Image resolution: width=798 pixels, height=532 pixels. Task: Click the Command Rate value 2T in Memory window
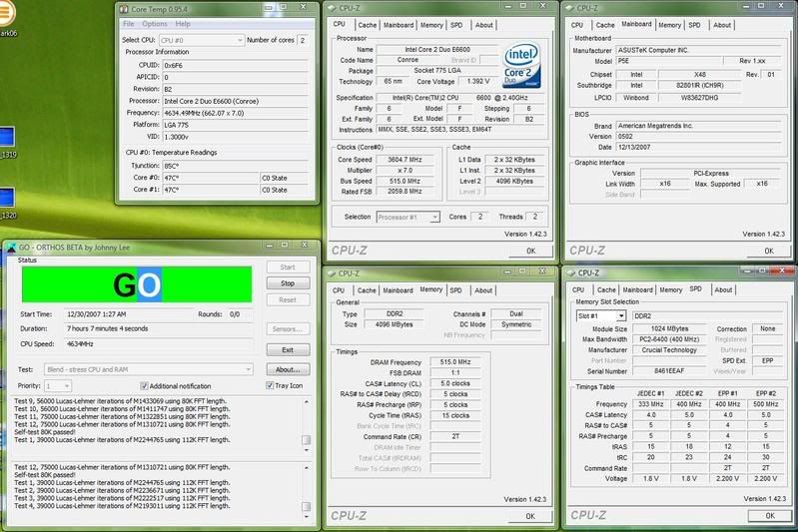coord(455,436)
